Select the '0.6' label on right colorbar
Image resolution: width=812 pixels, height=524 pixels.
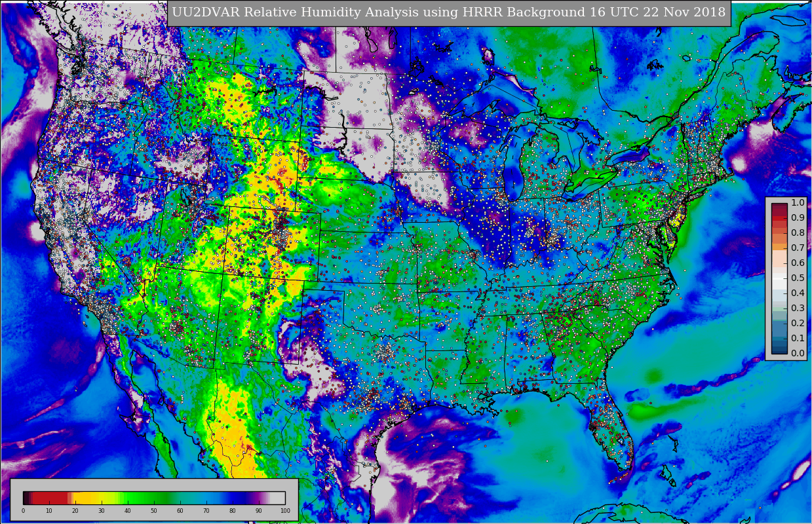click(798, 263)
